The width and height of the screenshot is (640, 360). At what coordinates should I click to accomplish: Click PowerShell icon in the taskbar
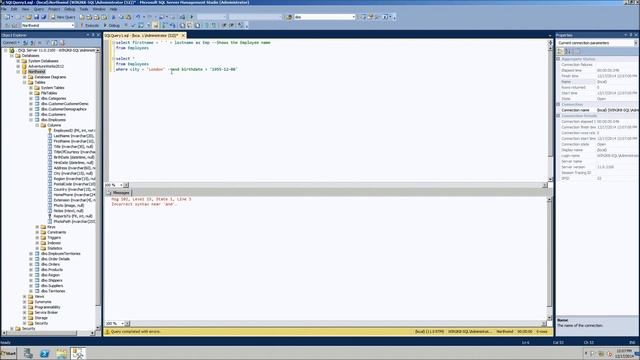click(x=44, y=353)
